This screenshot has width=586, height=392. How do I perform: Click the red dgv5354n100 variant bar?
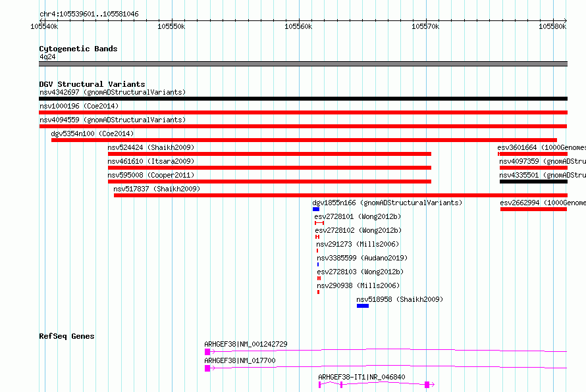point(304,140)
